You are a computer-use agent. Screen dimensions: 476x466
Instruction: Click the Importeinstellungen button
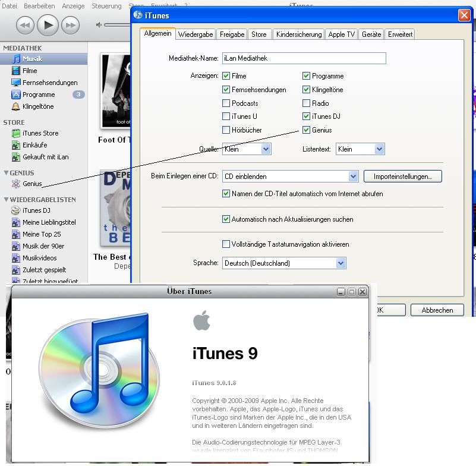click(x=402, y=176)
